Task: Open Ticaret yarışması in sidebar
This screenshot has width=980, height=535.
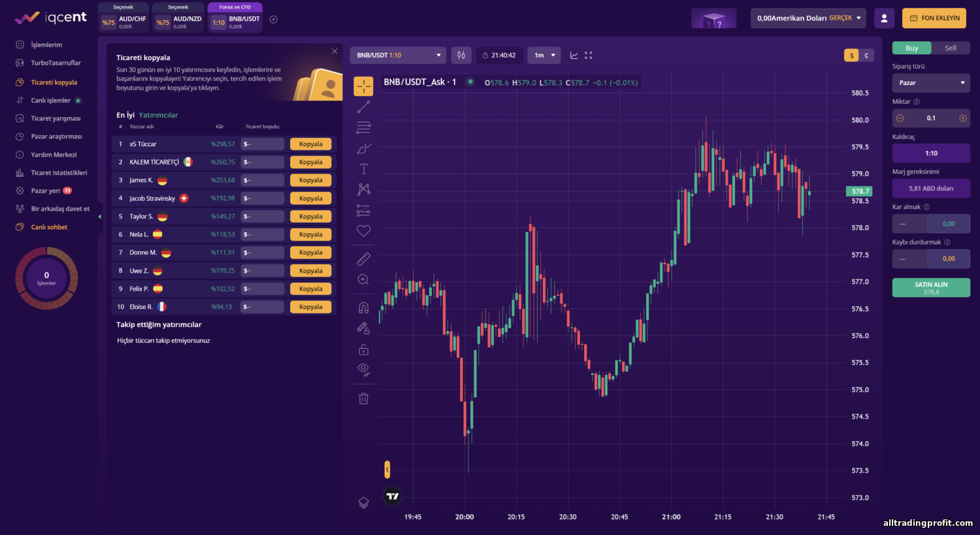Action: [56, 118]
